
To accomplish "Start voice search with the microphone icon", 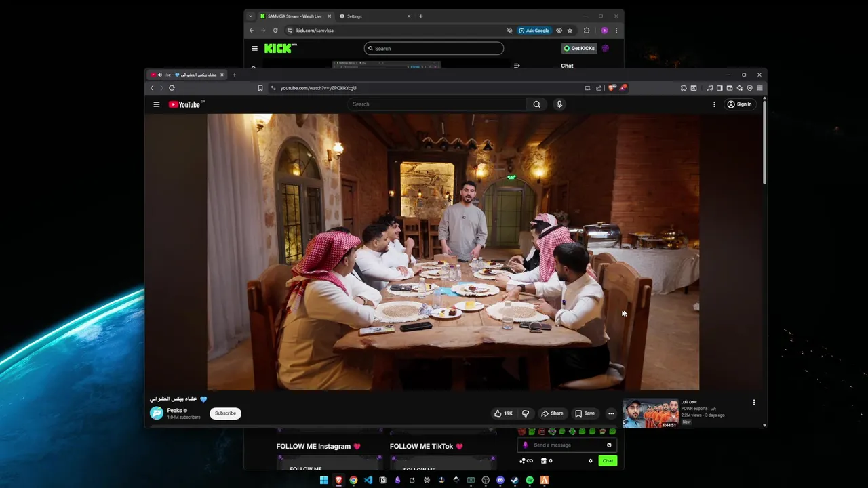I will coord(559,104).
